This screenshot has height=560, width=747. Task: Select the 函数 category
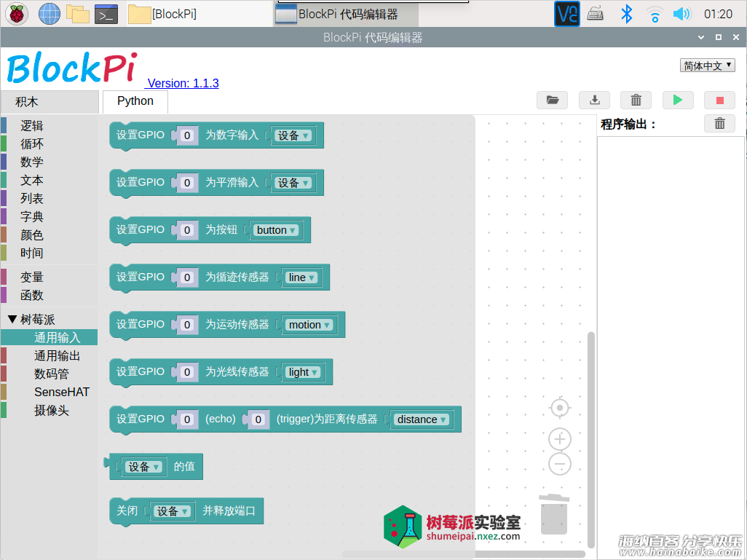(49, 295)
